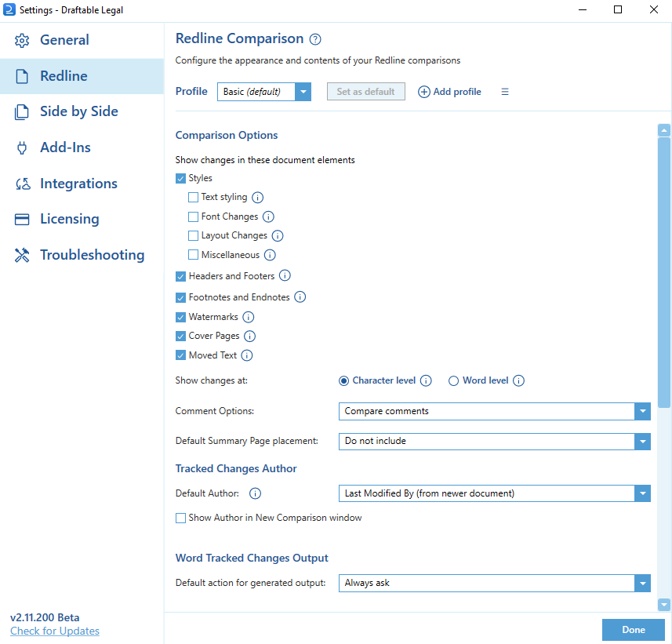
Task: Uncheck Footnotes and Endnotes
Action: (180, 297)
